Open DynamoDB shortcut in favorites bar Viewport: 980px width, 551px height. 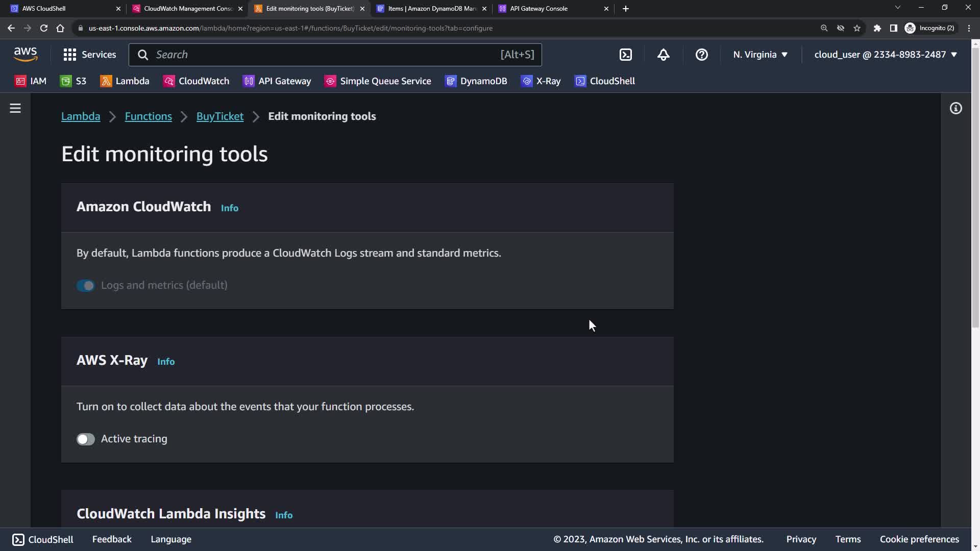(476, 81)
